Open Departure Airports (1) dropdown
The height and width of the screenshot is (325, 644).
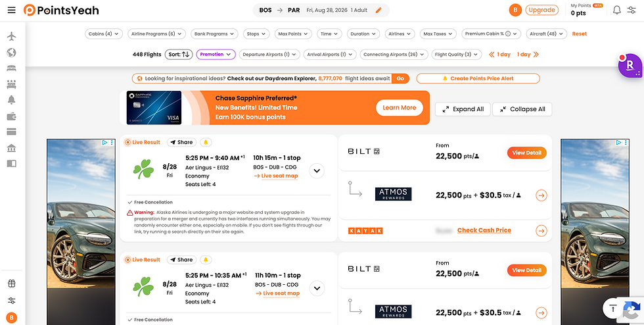[x=269, y=55]
